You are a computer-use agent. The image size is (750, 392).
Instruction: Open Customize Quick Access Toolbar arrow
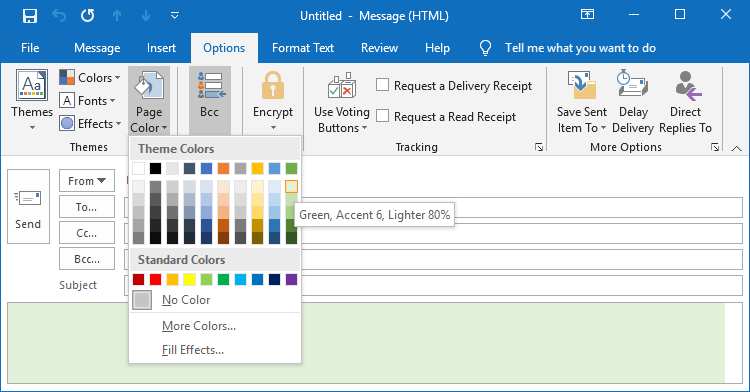(175, 16)
